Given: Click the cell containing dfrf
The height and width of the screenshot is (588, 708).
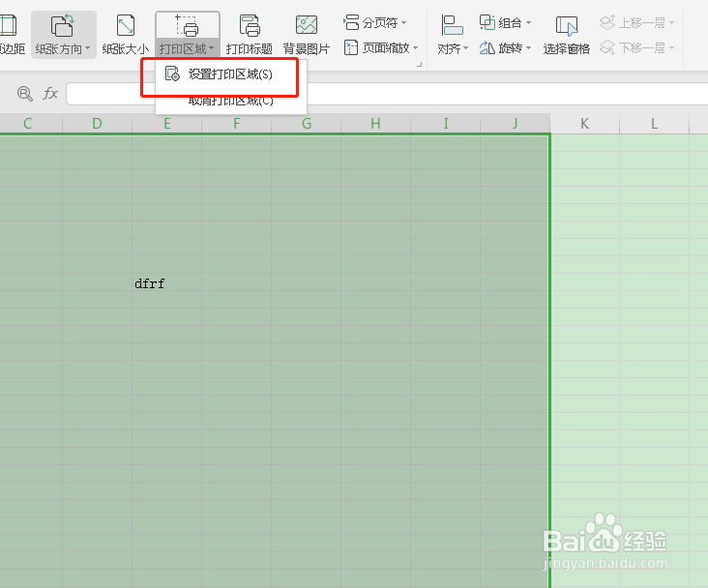Looking at the screenshot, I should (166, 282).
